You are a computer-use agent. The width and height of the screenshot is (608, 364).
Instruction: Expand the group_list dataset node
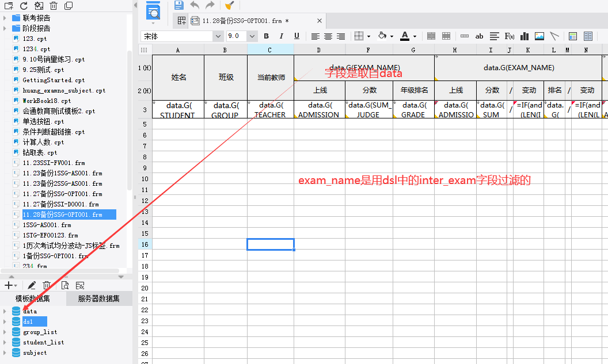tap(5, 332)
